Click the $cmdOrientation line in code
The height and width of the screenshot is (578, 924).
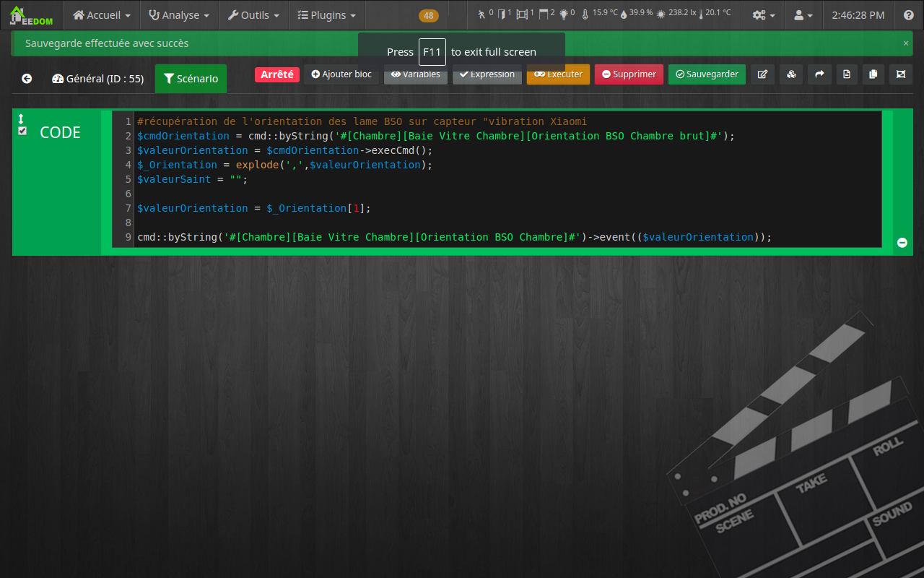436,136
